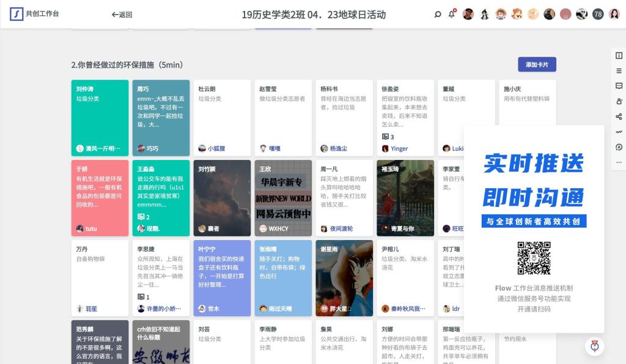Click the add member icon in right sidebar

point(619,101)
